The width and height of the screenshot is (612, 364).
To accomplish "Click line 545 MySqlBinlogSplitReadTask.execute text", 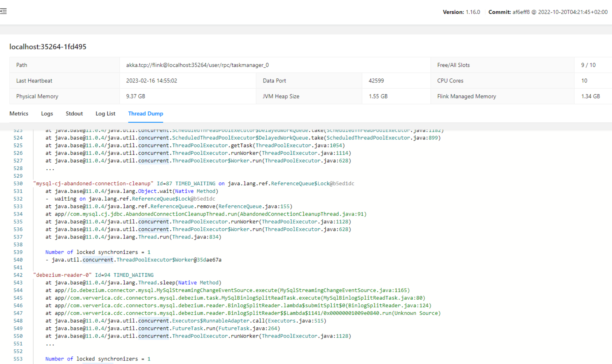I will tap(235, 298).
